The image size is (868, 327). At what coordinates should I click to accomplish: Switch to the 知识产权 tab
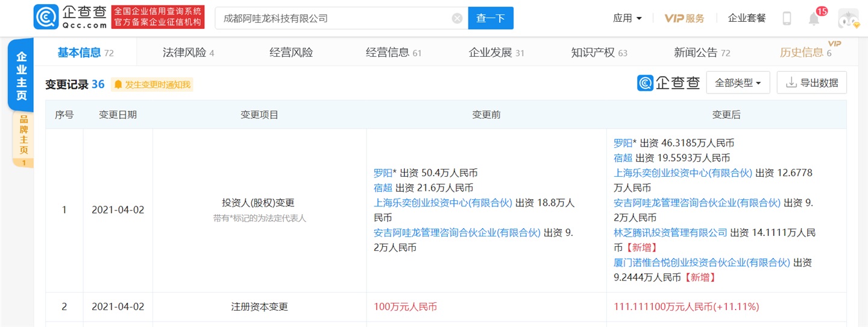pyautogui.click(x=599, y=52)
